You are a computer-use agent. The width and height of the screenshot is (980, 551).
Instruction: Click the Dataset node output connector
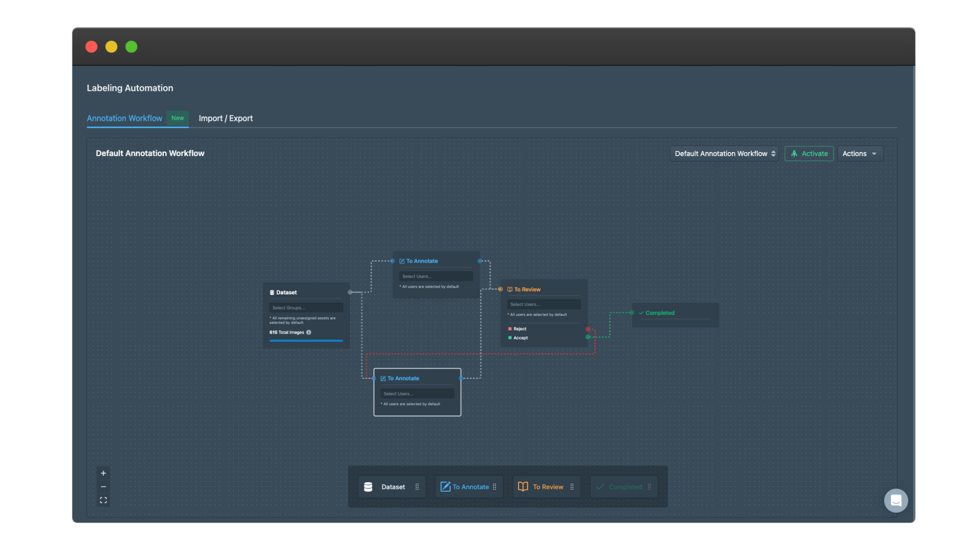tap(350, 292)
